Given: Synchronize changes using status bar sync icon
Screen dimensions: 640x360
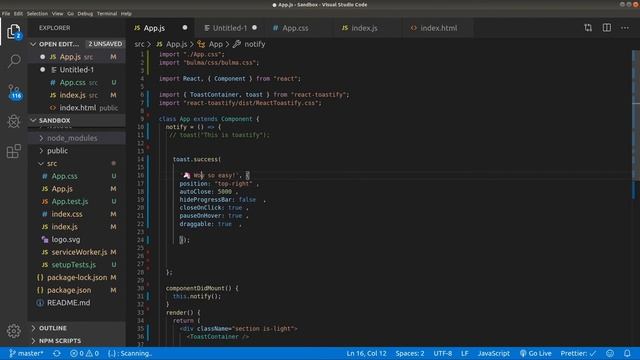Looking at the screenshot, I should pos(57,353).
